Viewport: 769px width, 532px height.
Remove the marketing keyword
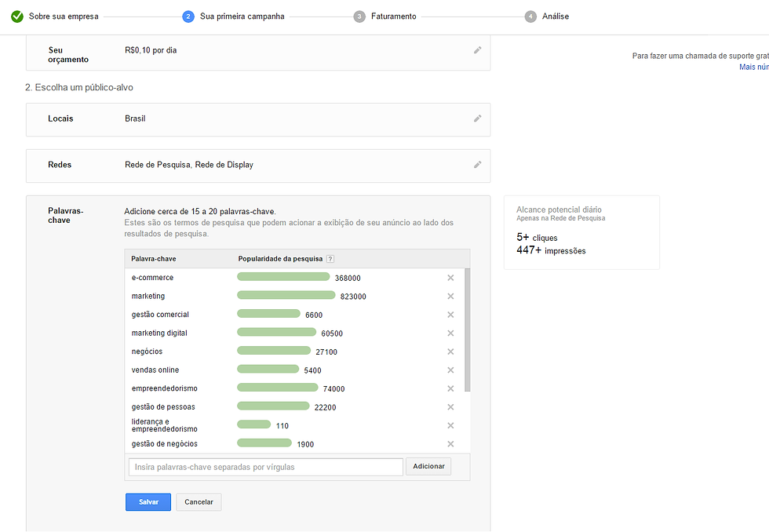(450, 296)
